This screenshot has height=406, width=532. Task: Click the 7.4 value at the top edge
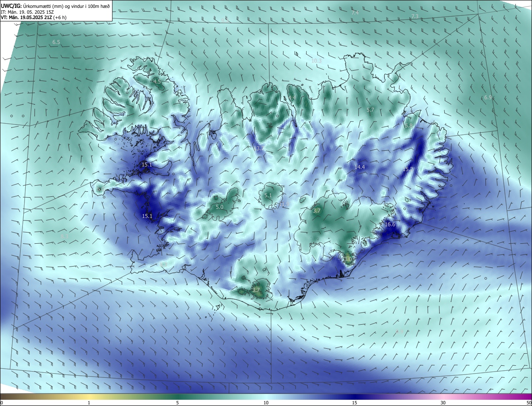(355, 13)
